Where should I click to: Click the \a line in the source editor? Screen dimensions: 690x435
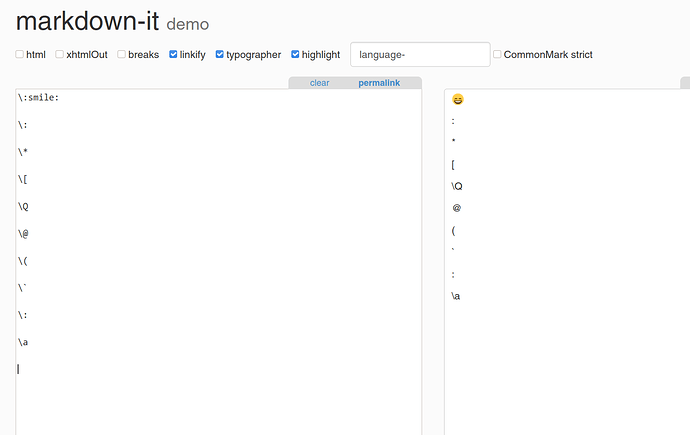[23, 342]
